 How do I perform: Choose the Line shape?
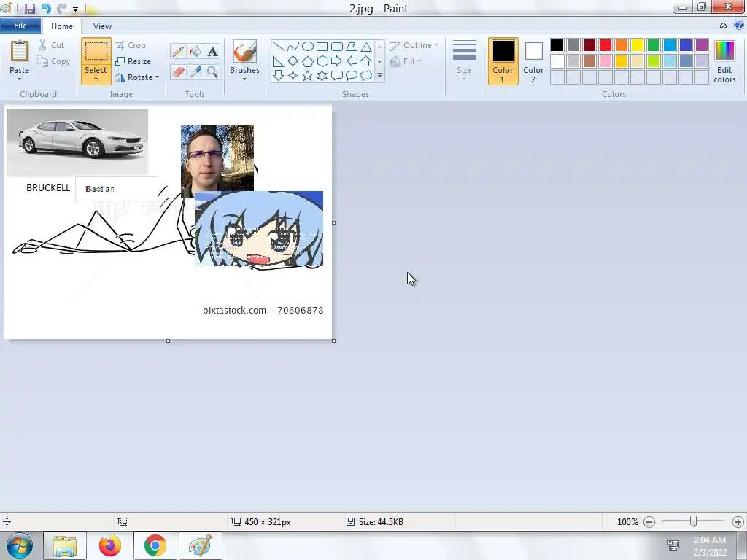click(x=279, y=47)
